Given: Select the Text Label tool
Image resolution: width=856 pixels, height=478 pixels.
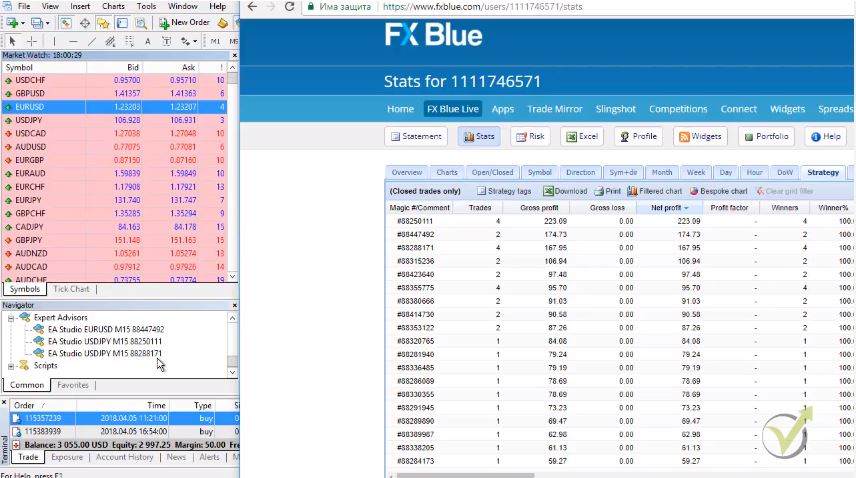Looking at the screenshot, I should pyautogui.click(x=167, y=41).
